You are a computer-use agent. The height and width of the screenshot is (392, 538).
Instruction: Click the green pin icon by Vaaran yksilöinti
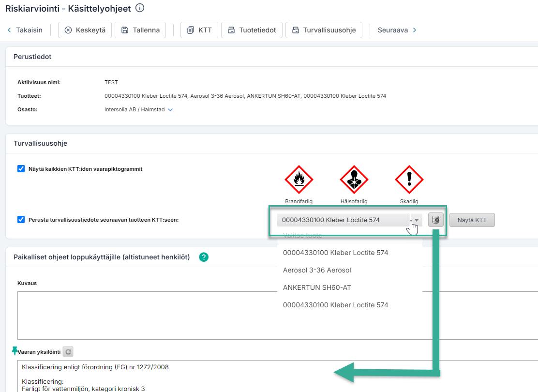tap(15, 350)
